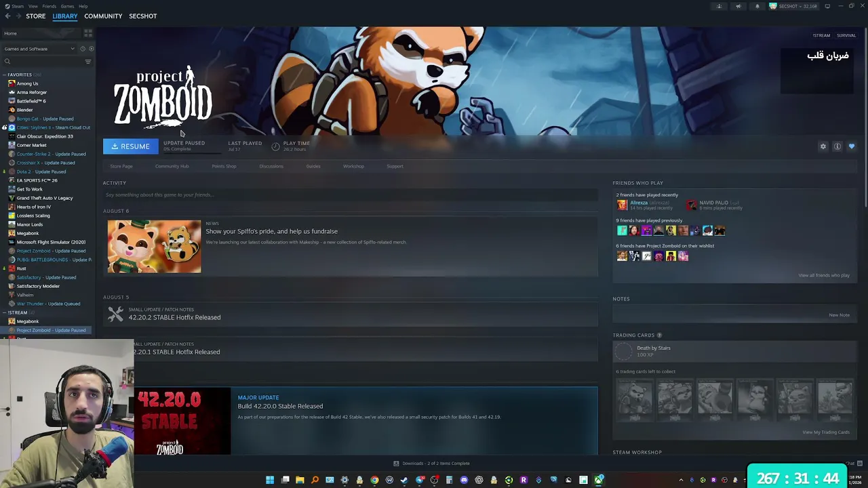Collapse the !STREAM category in sidebar
Viewport: 868px width, 488px height.
(5, 312)
